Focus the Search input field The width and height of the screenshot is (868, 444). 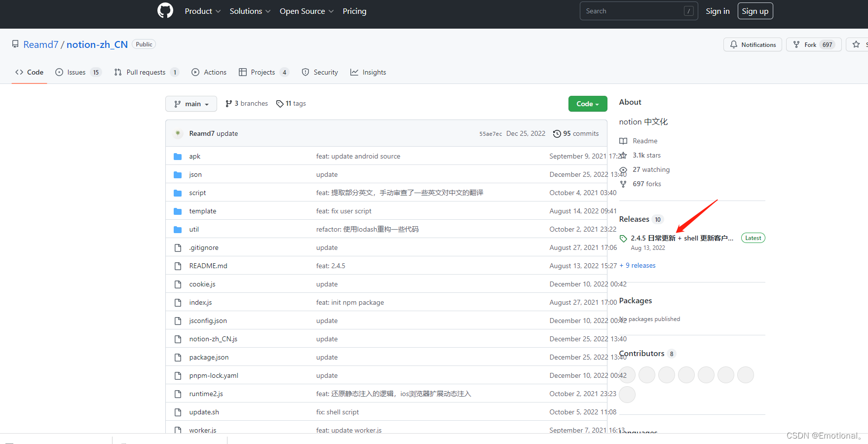pyautogui.click(x=639, y=11)
